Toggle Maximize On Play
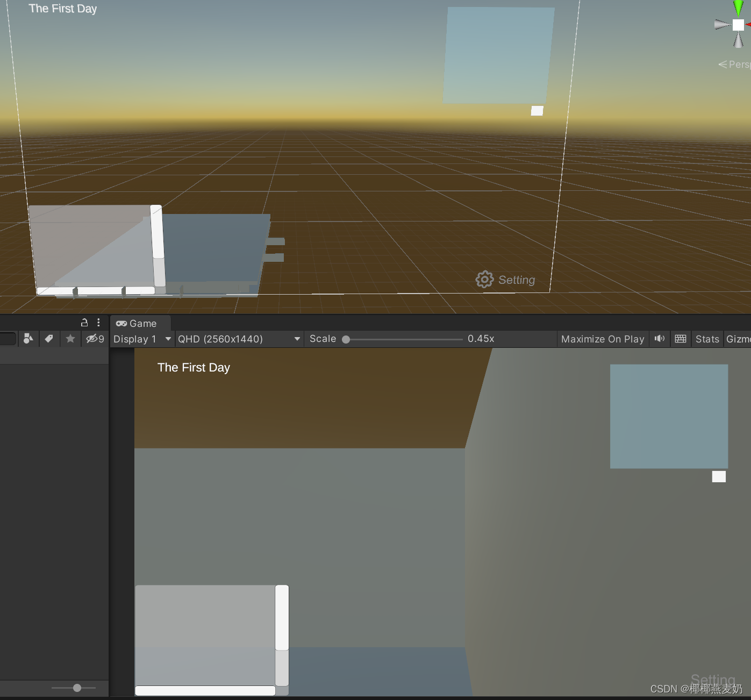The height and width of the screenshot is (700, 751). 603,339
